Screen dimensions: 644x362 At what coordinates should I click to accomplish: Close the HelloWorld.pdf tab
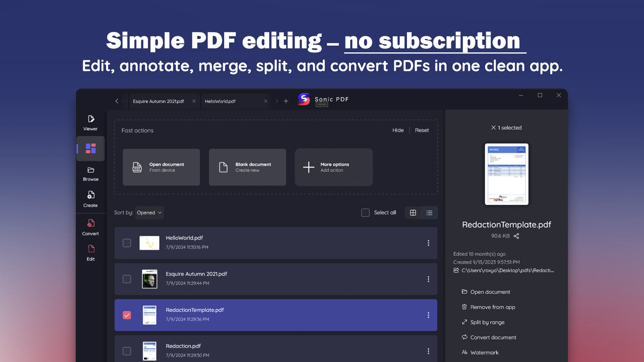(266, 101)
